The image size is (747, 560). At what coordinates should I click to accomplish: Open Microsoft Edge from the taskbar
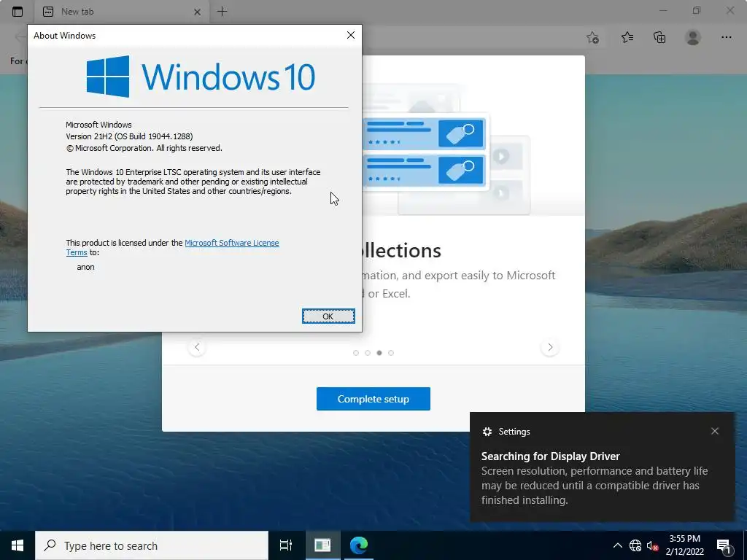point(359,545)
